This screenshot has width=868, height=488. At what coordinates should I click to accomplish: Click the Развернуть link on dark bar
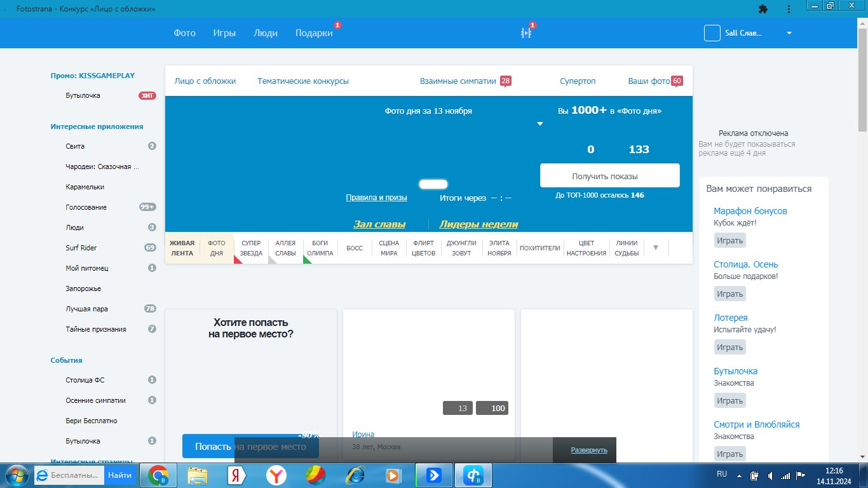589,450
